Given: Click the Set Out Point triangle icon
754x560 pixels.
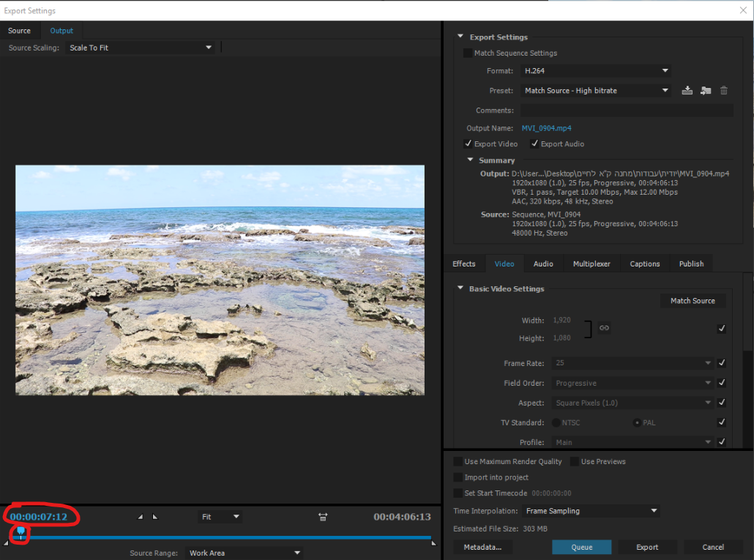Looking at the screenshot, I should click(x=154, y=517).
